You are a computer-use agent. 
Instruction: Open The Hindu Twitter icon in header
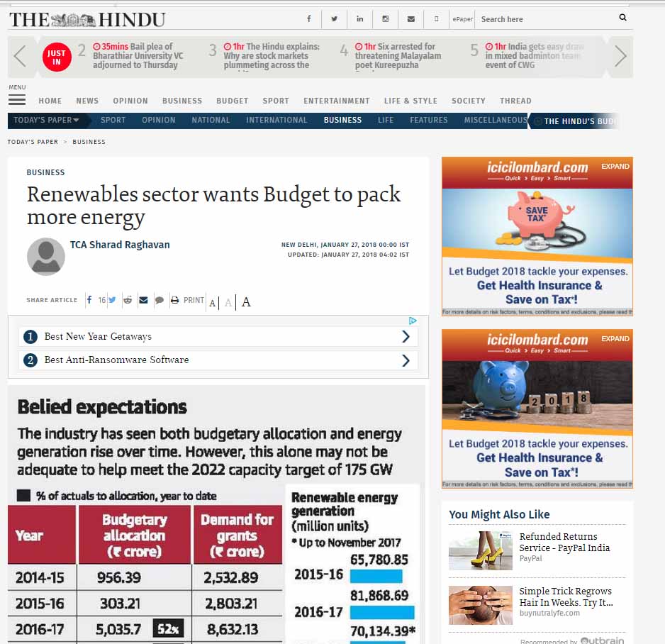334,19
